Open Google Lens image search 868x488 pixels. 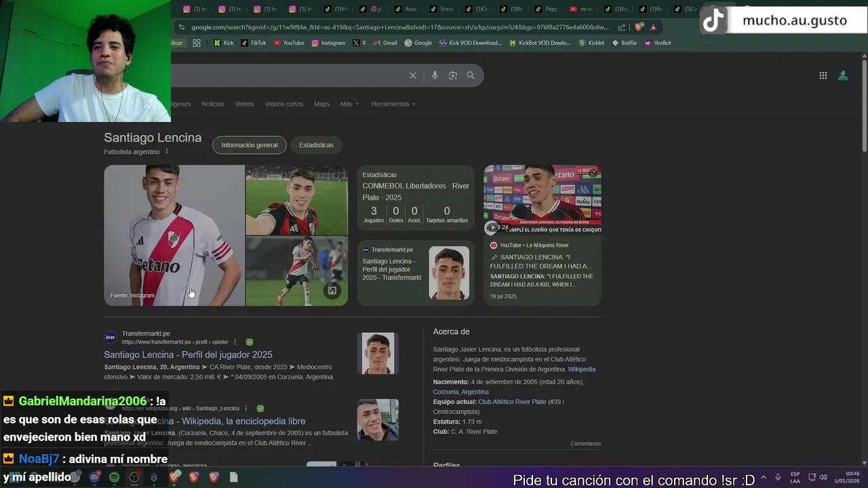tap(453, 75)
